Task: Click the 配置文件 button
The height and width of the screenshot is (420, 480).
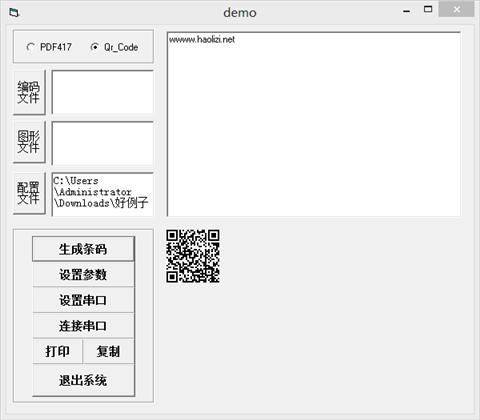Action: (29, 193)
